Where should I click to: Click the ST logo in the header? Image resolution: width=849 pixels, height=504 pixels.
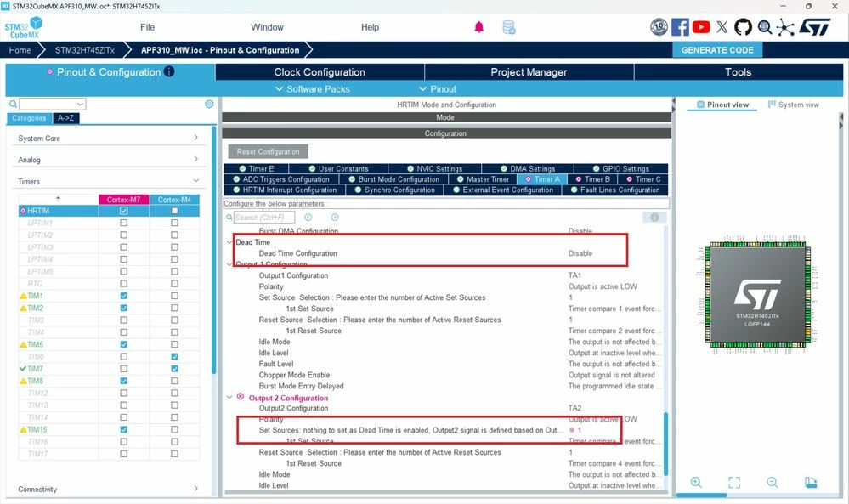tap(814, 27)
